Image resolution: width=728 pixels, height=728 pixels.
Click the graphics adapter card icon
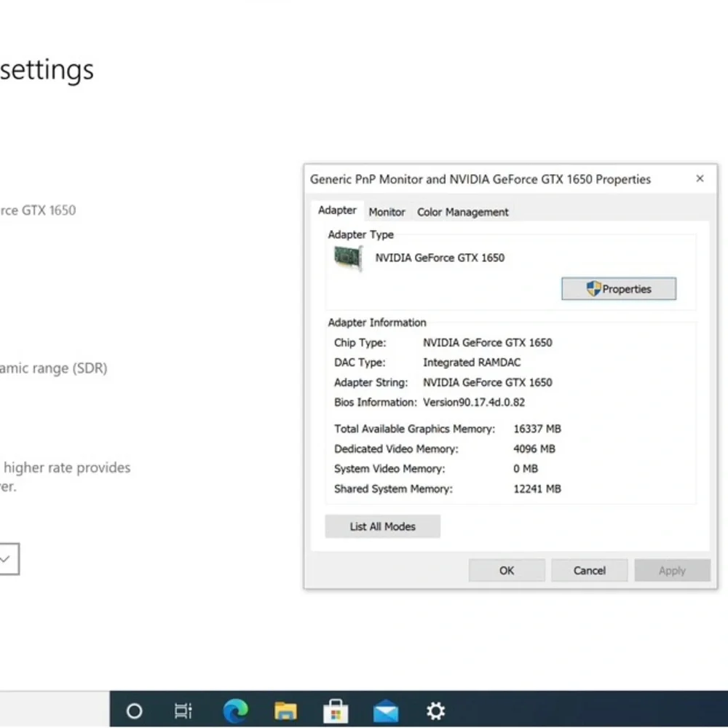pyautogui.click(x=348, y=258)
